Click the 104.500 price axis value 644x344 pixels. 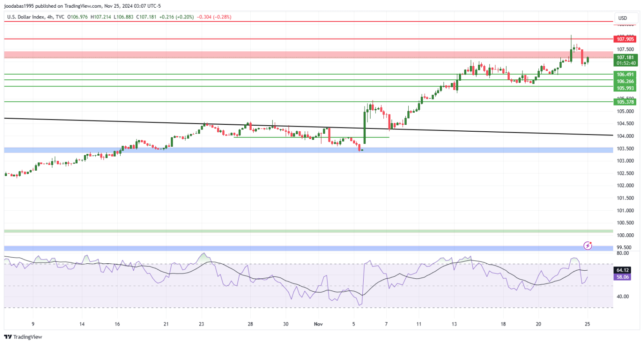coord(625,124)
